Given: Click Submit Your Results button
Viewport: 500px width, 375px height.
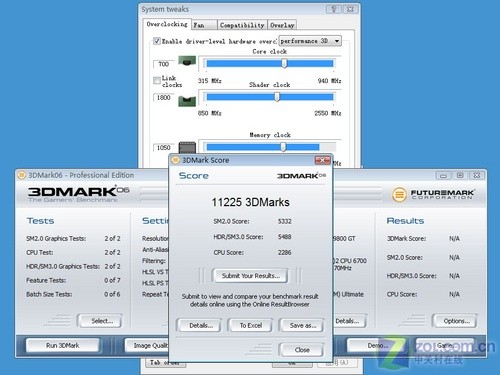Looking at the screenshot, I should click(250, 276).
